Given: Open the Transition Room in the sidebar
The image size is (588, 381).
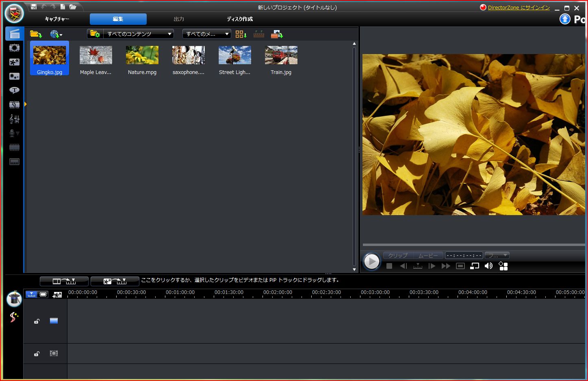Looking at the screenshot, I should (14, 105).
